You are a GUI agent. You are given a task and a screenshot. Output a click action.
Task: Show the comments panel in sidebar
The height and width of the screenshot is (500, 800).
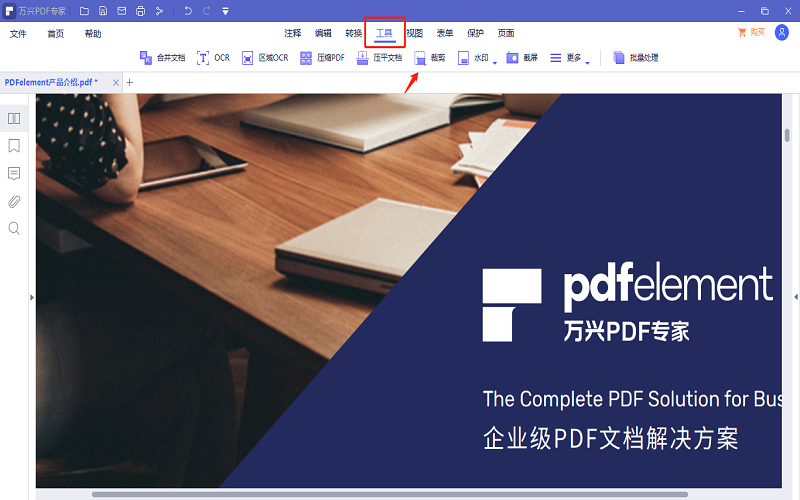pyautogui.click(x=14, y=174)
